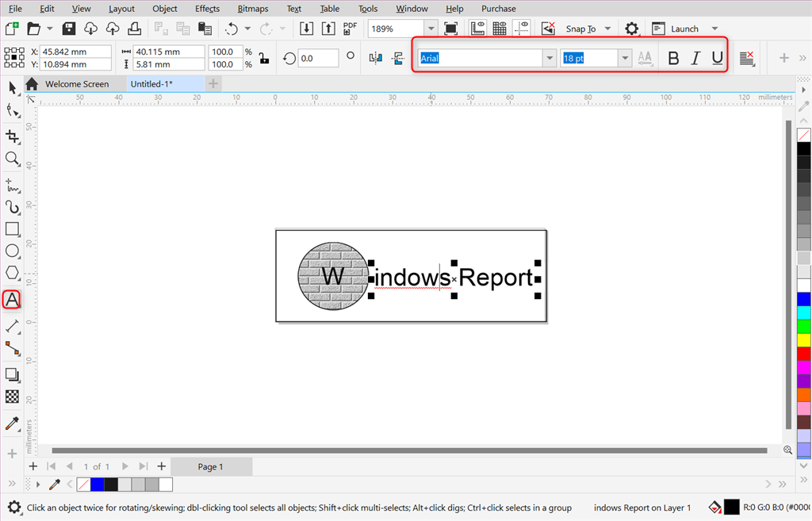This screenshot has height=521, width=812.
Task: Select the Drop Shadow tool
Action: [x=12, y=374]
